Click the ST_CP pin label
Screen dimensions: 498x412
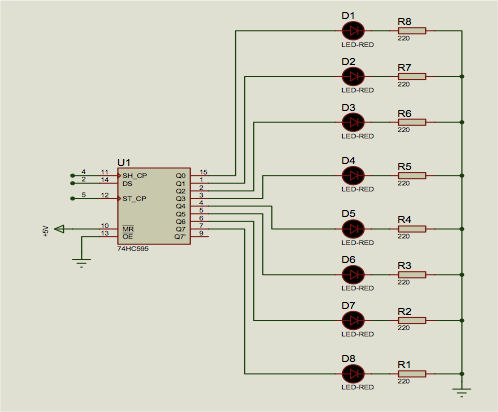(134, 199)
